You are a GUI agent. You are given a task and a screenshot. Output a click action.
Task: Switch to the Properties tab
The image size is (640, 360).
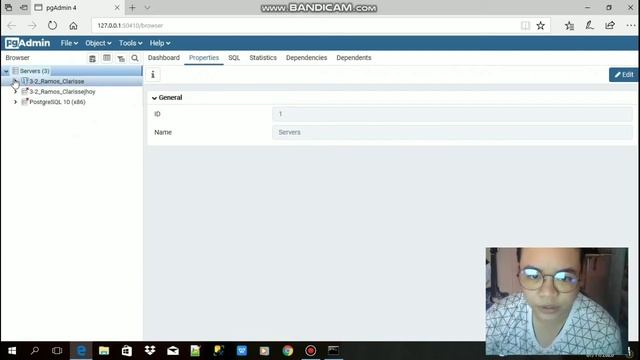click(204, 58)
